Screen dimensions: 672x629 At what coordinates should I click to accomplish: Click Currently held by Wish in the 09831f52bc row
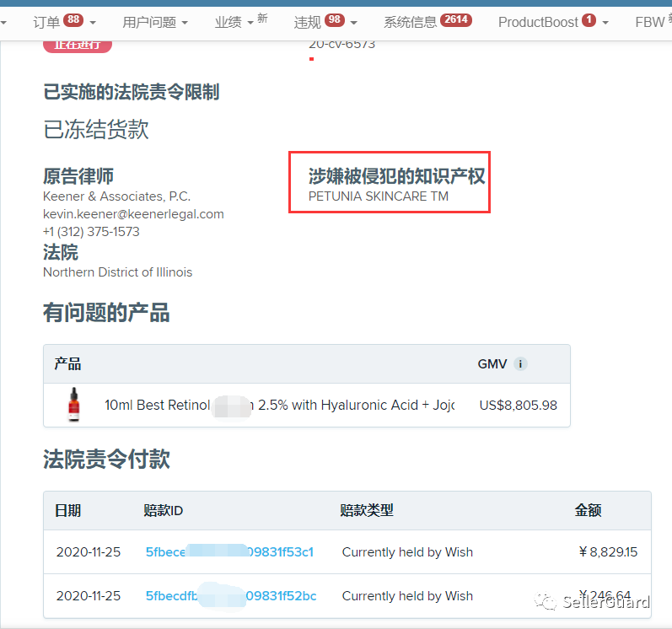coord(407,596)
